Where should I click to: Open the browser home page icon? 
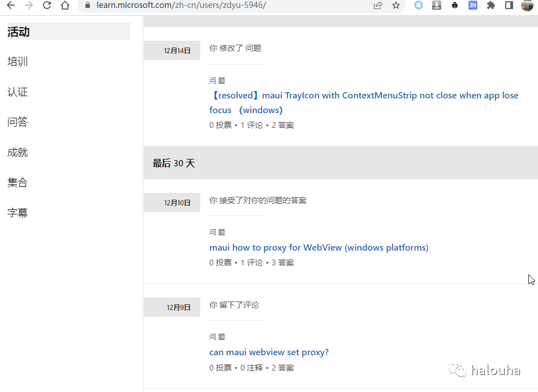[65, 5]
